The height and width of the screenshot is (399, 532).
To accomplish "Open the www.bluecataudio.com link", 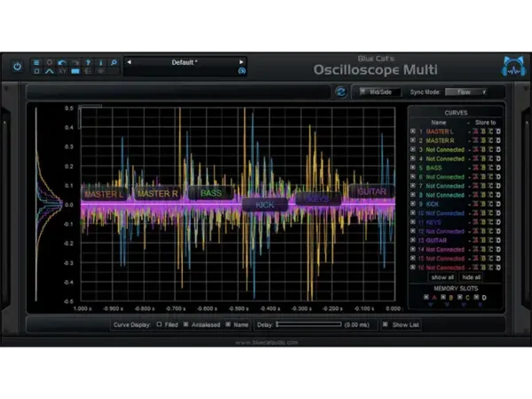I will (x=266, y=342).
